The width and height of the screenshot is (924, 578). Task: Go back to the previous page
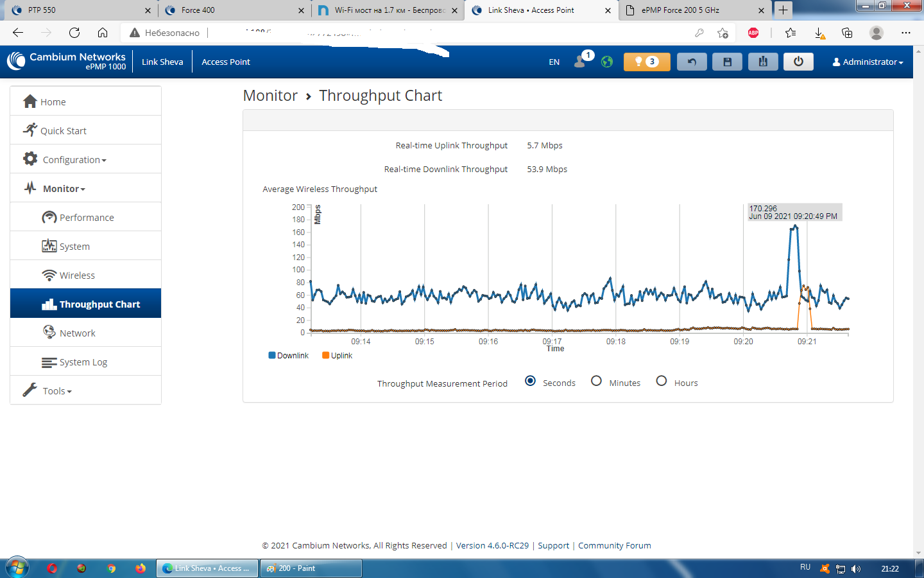[18, 33]
